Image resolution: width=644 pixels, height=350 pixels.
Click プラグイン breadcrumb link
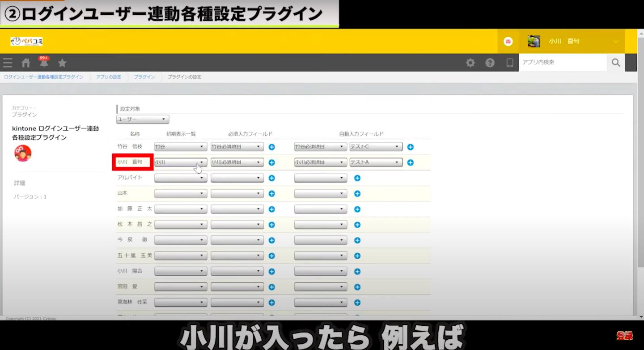click(x=144, y=77)
